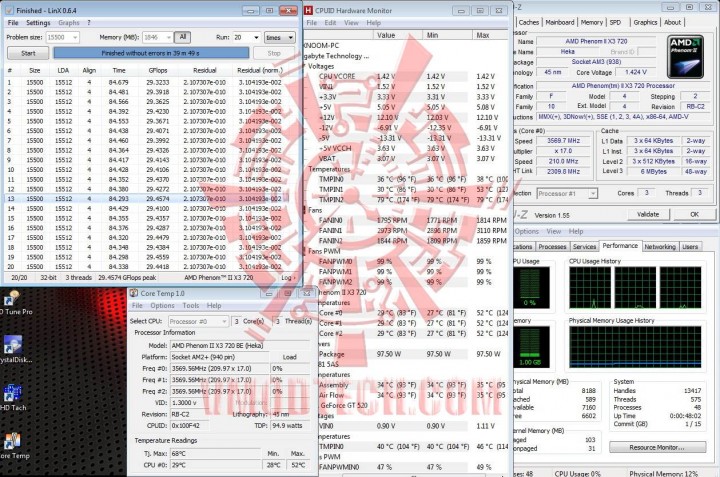
Task: Click the CPUID Hardware Monitor title icon
Action: tap(309, 10)
